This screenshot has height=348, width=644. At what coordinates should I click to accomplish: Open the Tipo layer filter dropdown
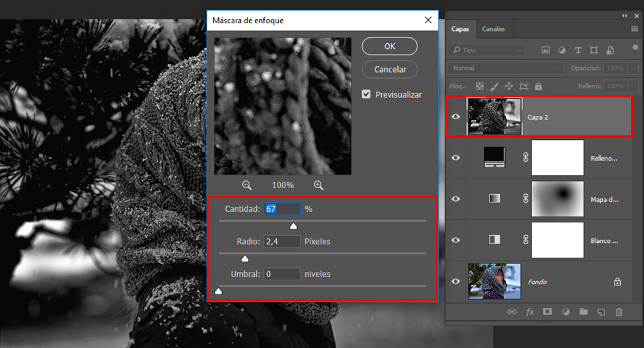point(488,50)
